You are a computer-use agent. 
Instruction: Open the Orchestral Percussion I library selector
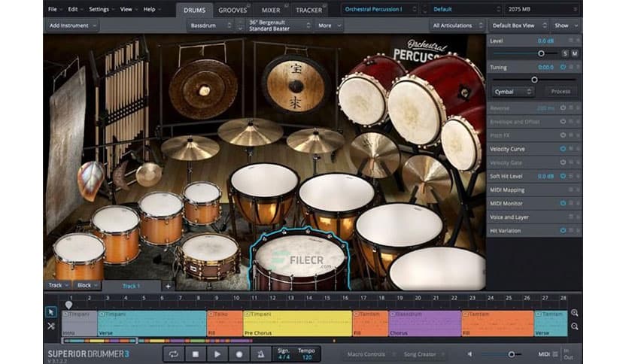click(x=380, y=9)
